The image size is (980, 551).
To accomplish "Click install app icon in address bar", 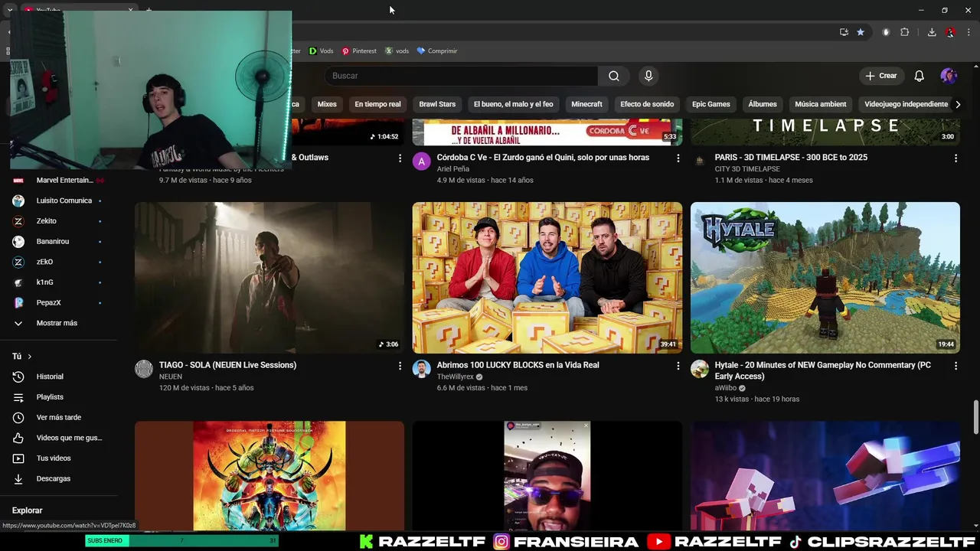I will click(x=844, y=32).
